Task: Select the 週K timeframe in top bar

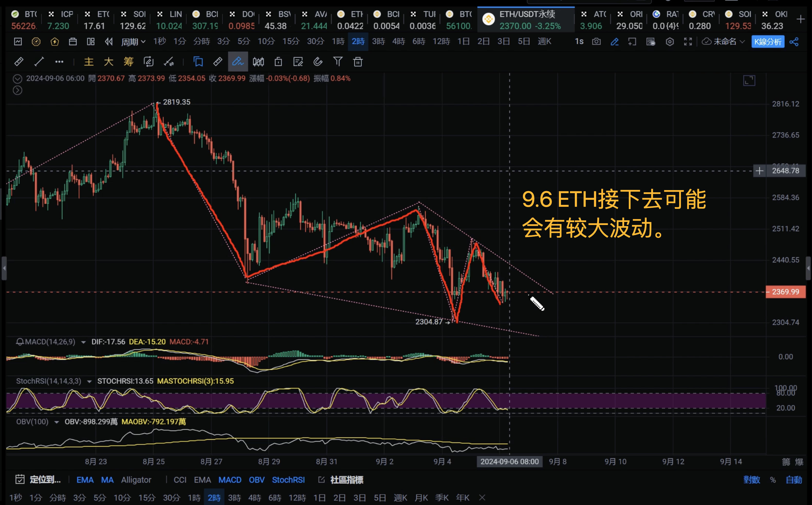Action: 545,41
